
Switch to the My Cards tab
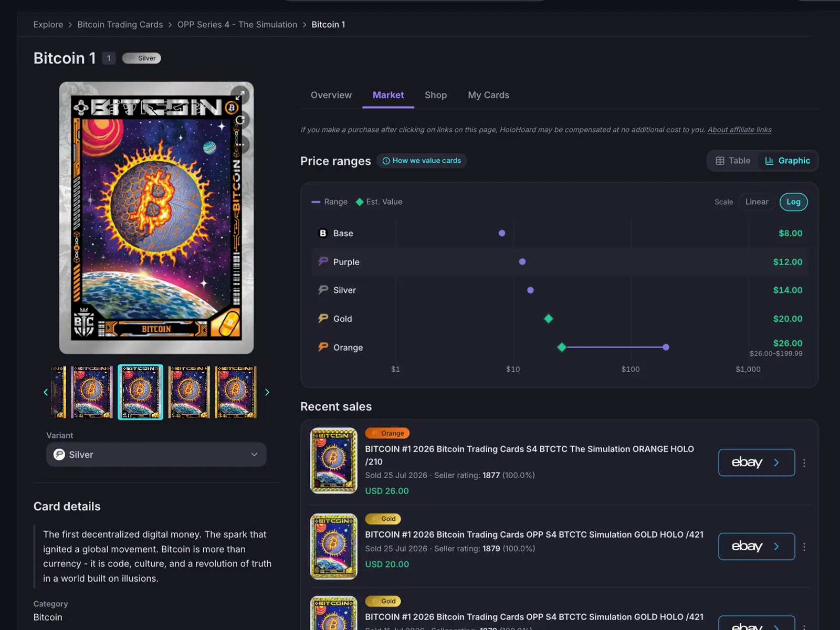(x=489, y=95)
